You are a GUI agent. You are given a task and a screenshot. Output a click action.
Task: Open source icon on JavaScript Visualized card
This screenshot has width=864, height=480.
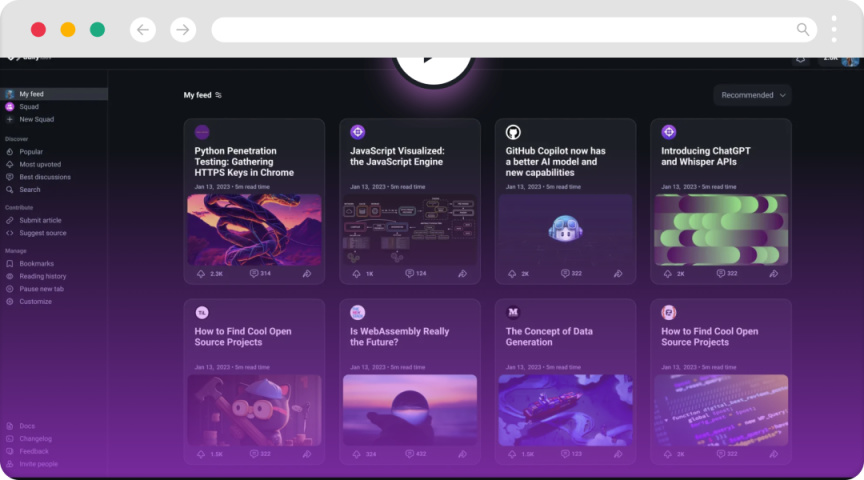(358, 132)
